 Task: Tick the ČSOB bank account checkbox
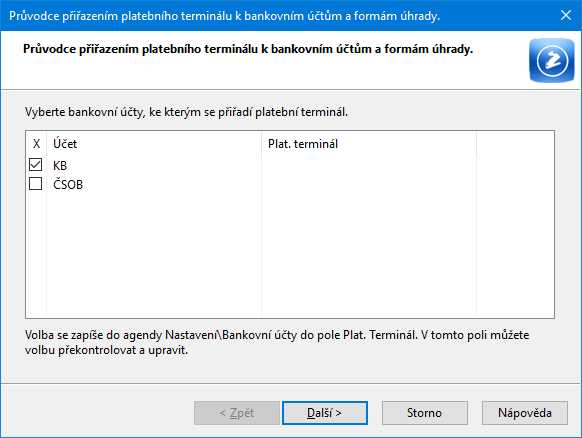(36, 183)
